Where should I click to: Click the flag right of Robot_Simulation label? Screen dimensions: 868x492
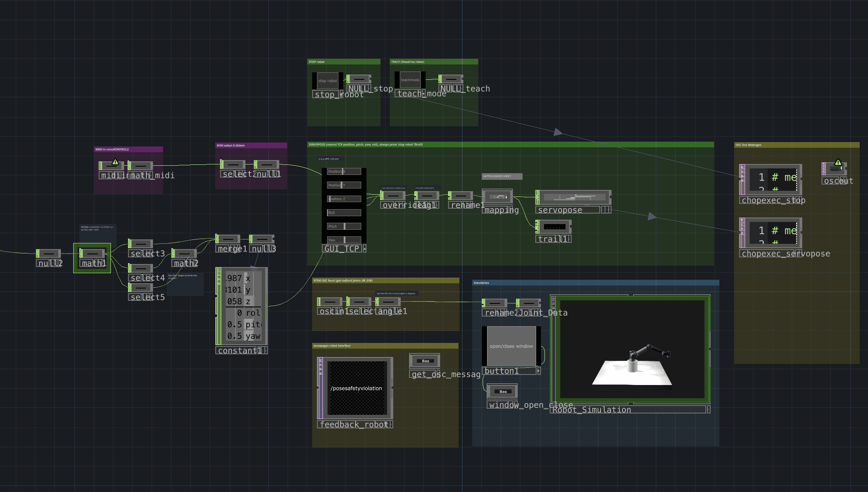pos(708,410)
